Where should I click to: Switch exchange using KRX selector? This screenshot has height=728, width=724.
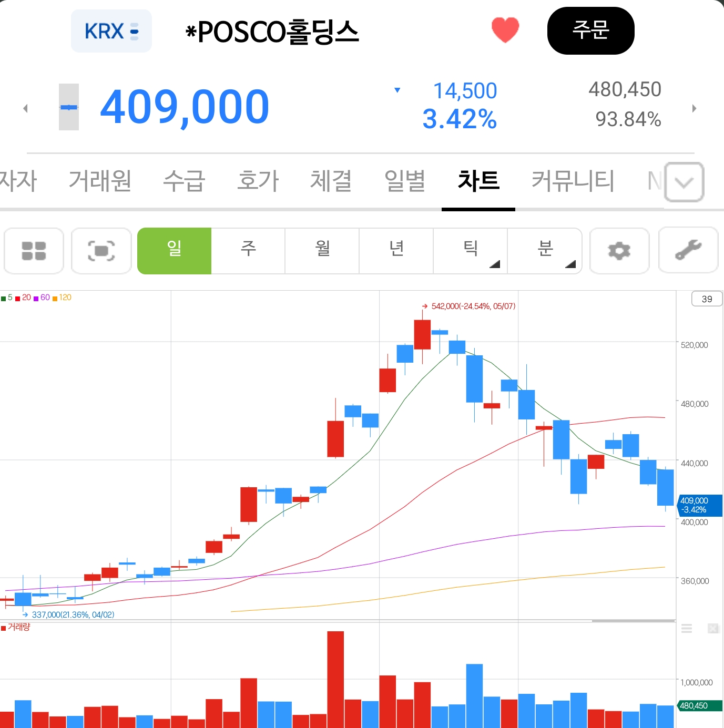pos(111,31)
